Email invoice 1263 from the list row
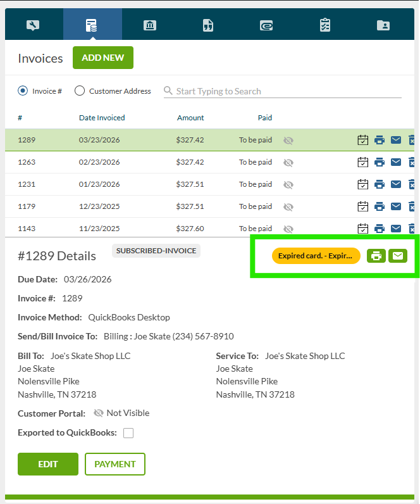Image resolution: width=420 pixels, height=504 pixels. coord(396,162)
